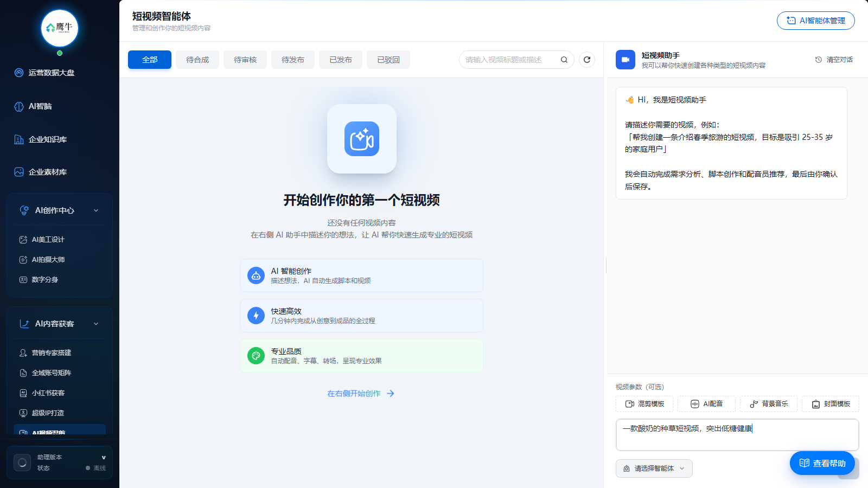The height and width of the screenshot is (488, 868).
Task: Click the 短视频助手 camera icon
Action: 626,60
